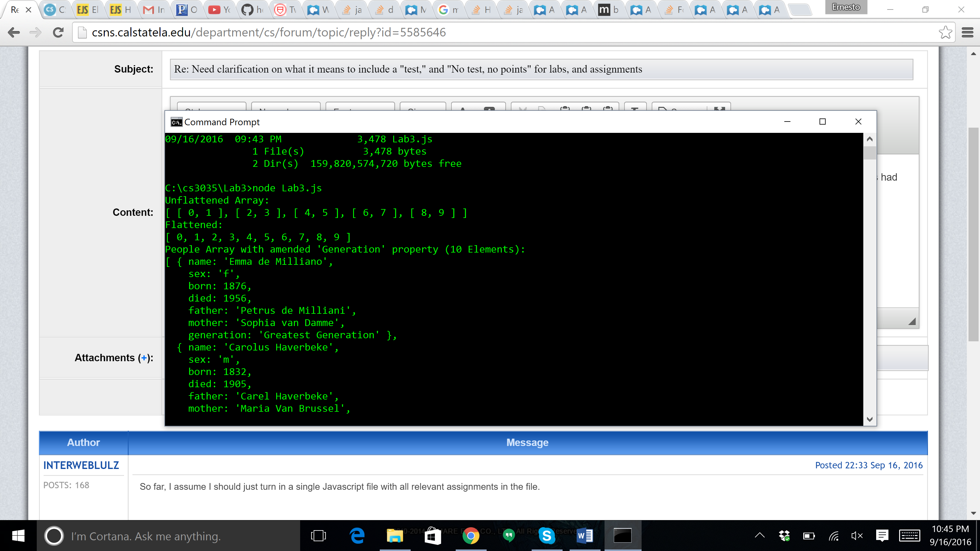Open the Dropbox tray icon

(784, 536)
